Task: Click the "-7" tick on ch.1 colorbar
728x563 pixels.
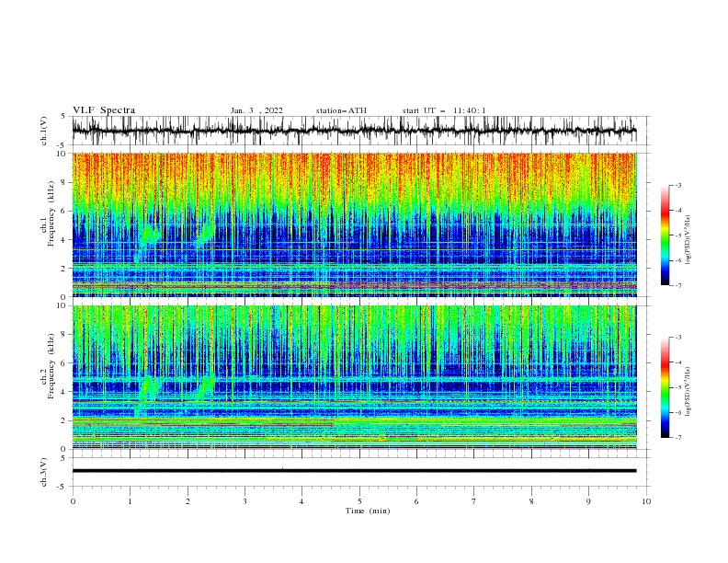Action: [678, 285]
